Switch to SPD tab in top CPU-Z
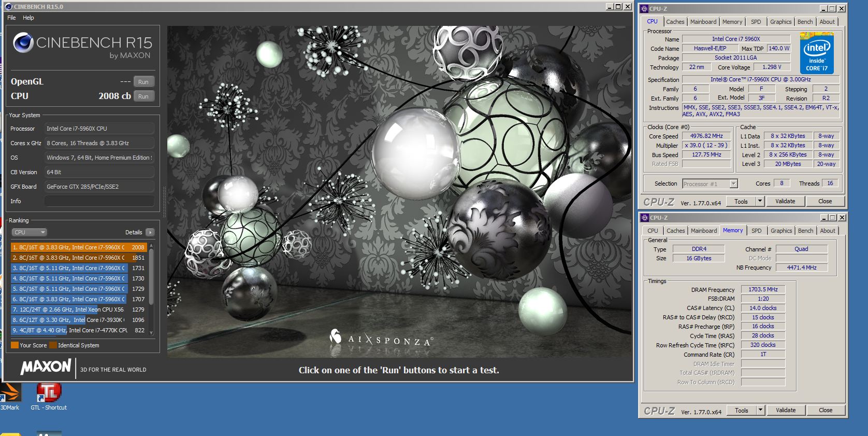868x436 pixels. coord(756,22)
